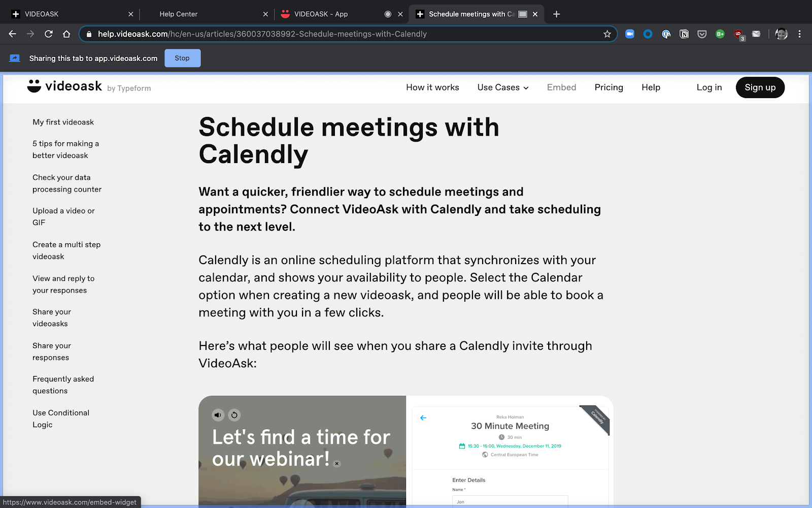This screenshot has height=508, width=812.
Task: Open the Pricing menu item
Action: click(x=608, y=87)
